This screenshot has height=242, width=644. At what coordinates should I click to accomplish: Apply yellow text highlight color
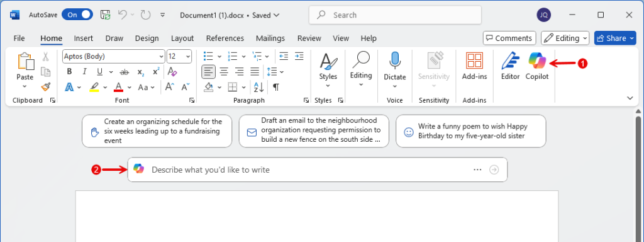pos(94,87)
